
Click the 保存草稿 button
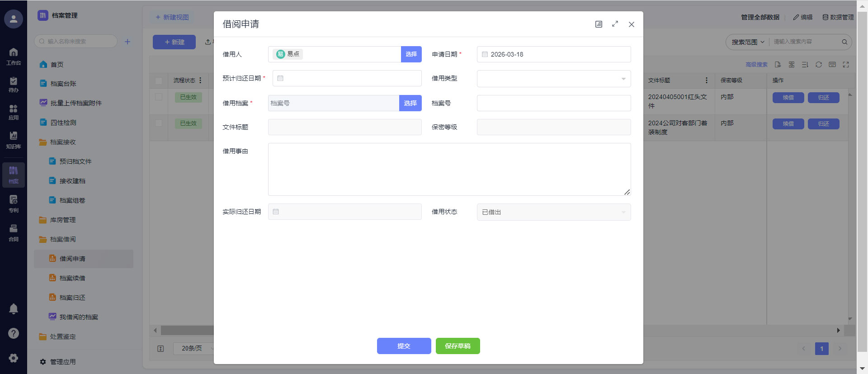[458, 346]
